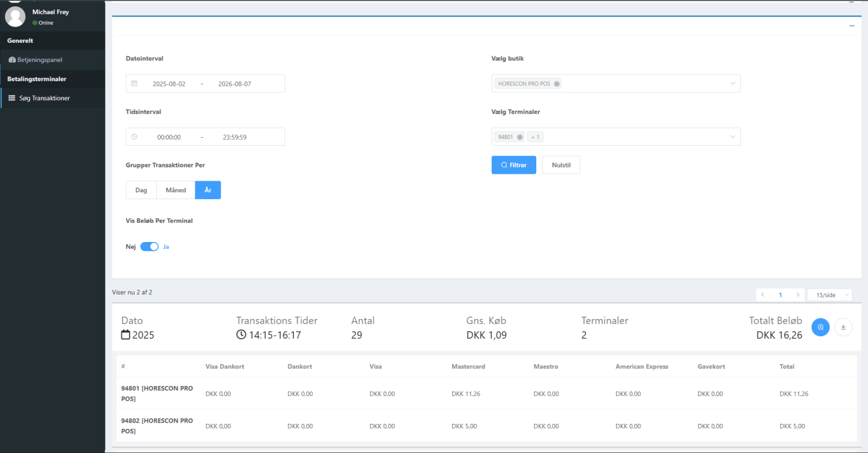Click the American Express column header
The height and width of the screenshot is (453, 868).
tap(642, 367)
